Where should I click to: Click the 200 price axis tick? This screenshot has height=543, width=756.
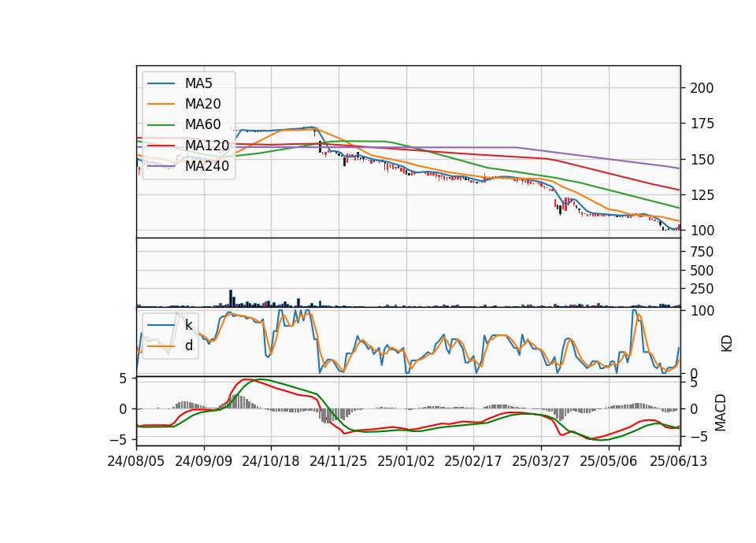click(702, 88)
